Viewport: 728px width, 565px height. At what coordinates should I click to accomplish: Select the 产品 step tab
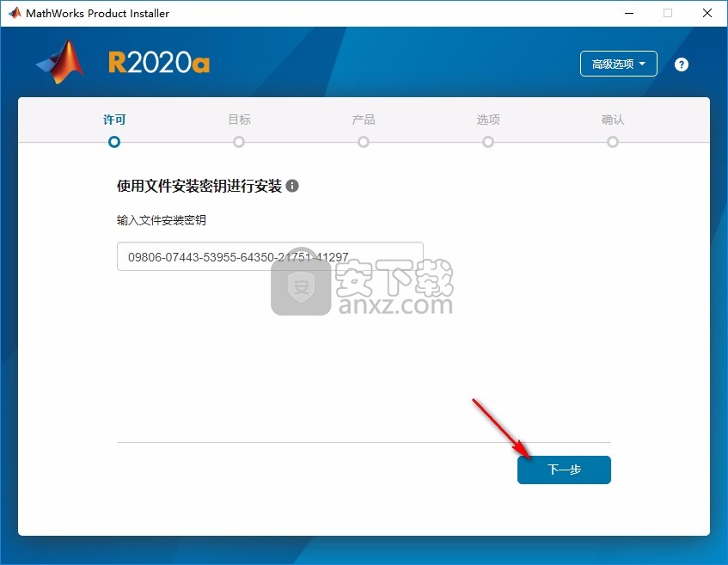click(x=364, y=120)
